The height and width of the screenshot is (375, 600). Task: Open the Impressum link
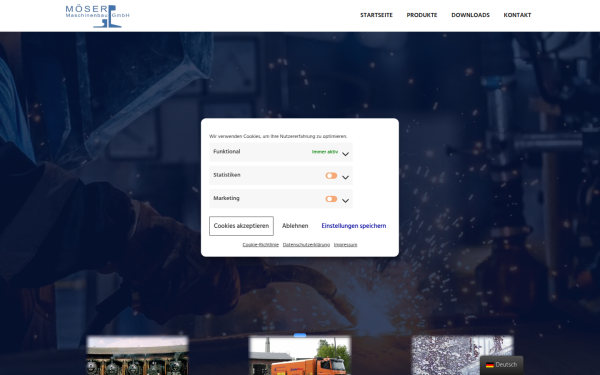[345, 245]
